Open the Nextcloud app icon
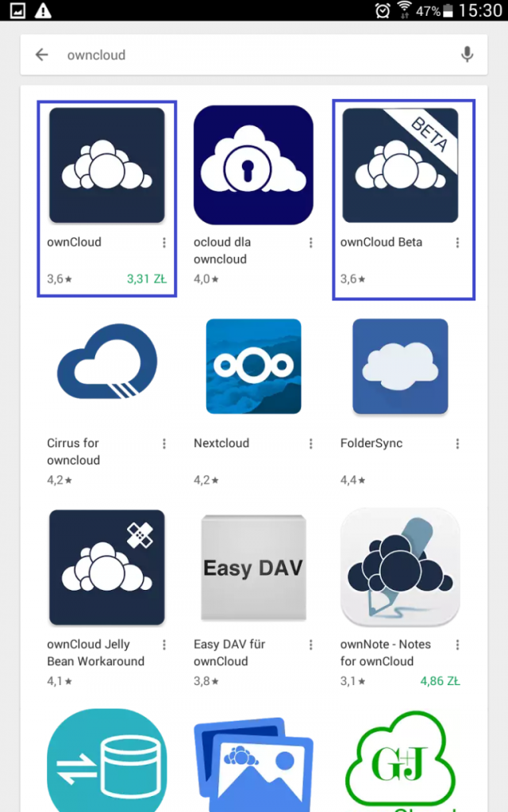The width and height of the screenshot is (508, 812). click(x=253, y=366)
